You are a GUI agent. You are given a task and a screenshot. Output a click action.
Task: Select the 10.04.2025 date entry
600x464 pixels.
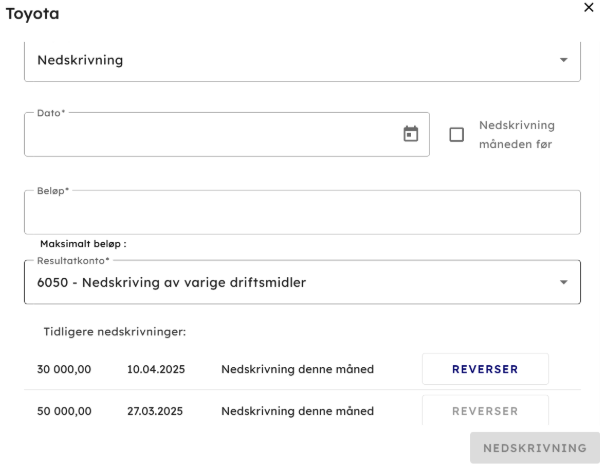pos(155,369)
